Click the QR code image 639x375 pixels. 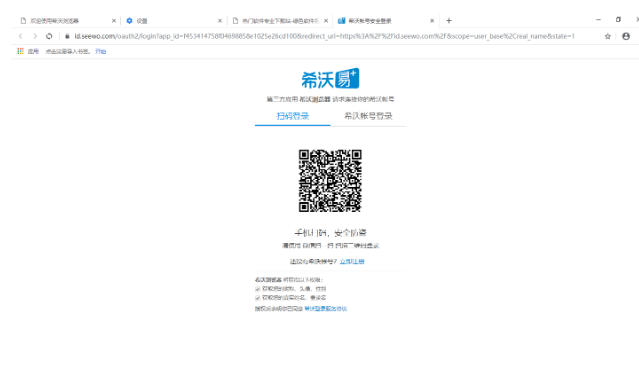coord(330,181)
